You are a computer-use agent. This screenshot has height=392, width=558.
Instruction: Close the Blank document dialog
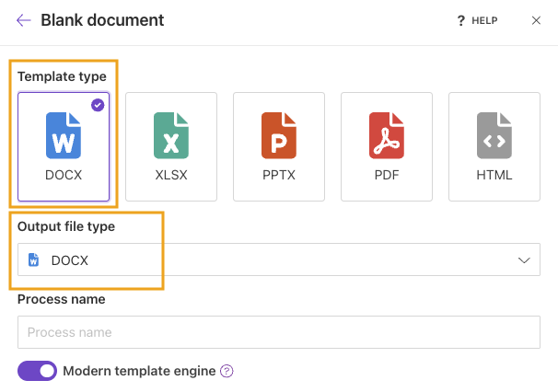[536, 20]
